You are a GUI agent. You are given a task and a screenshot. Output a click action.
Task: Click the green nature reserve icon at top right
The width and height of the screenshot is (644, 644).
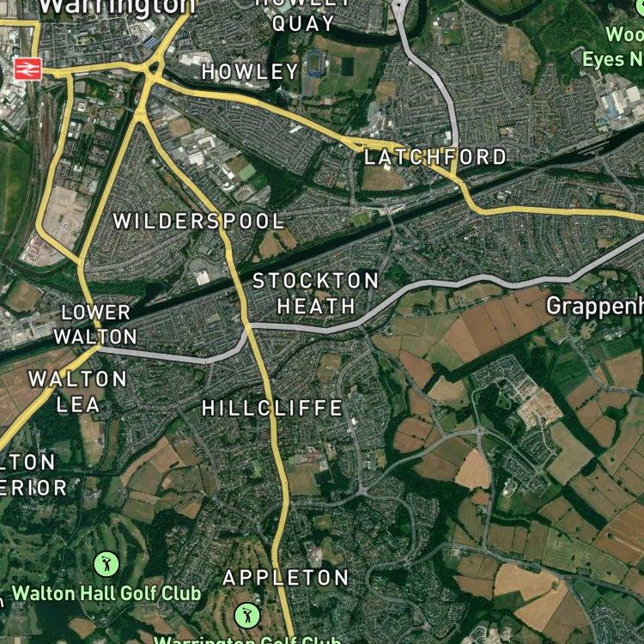(640, 8)
